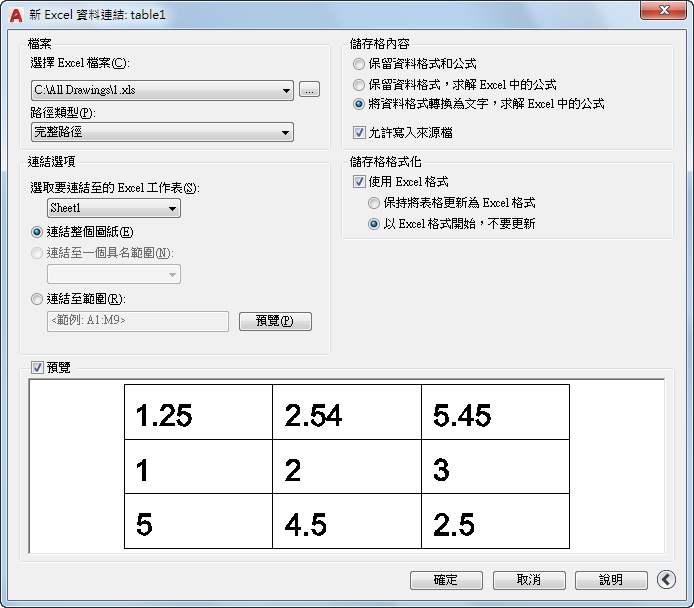Screen dimensions: 694x608
Task: Collapse dialog with the back arrow icon
Action: pyautogui.click(x=666, y=579)
